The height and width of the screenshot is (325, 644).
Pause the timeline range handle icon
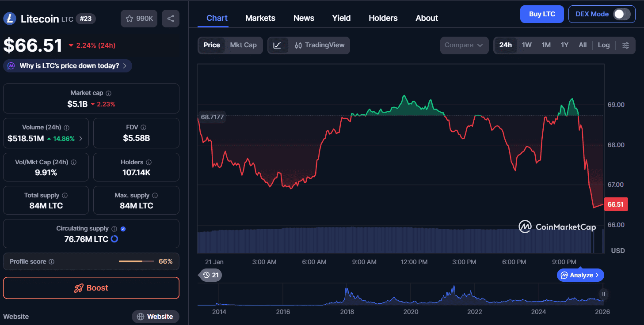point(603,294)
